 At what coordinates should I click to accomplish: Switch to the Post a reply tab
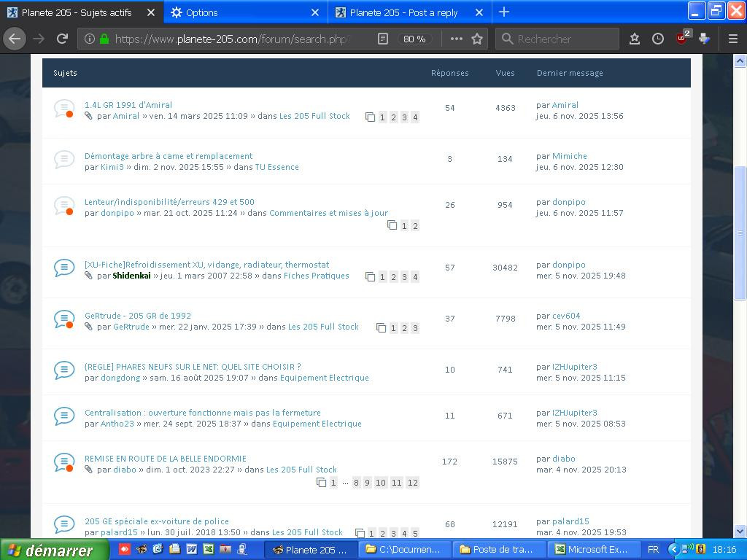click(403, 12)
